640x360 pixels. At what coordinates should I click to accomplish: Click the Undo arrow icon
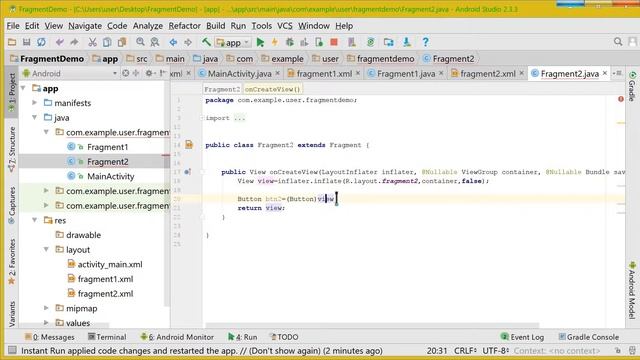60,42
